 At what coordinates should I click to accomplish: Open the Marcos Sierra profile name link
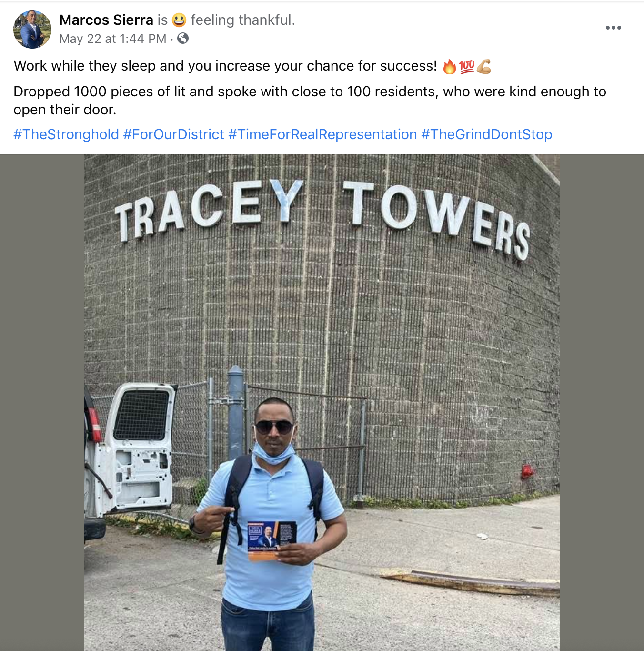click(x=106, y=20)
